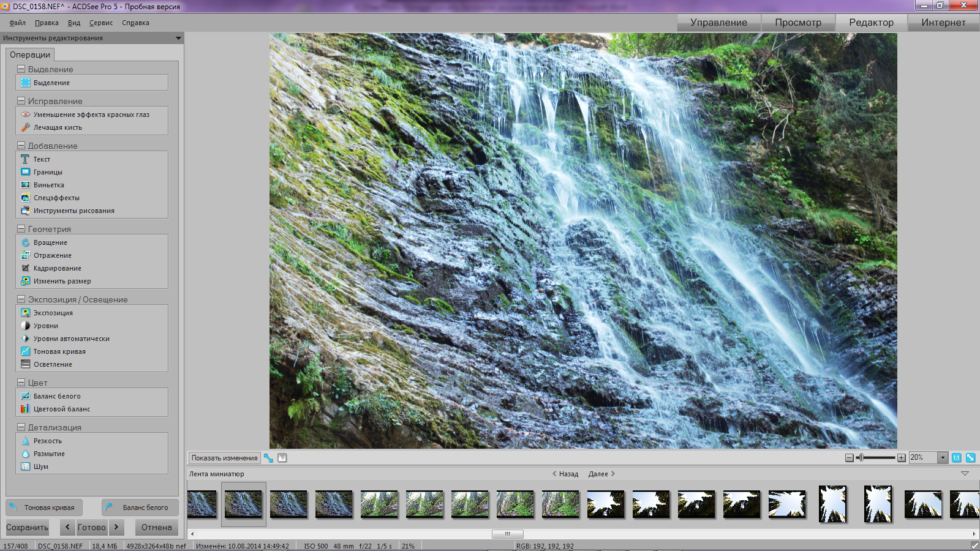Click the Далее filmstrip link
The width and height of the screenshot is (980, 551).
602,474
